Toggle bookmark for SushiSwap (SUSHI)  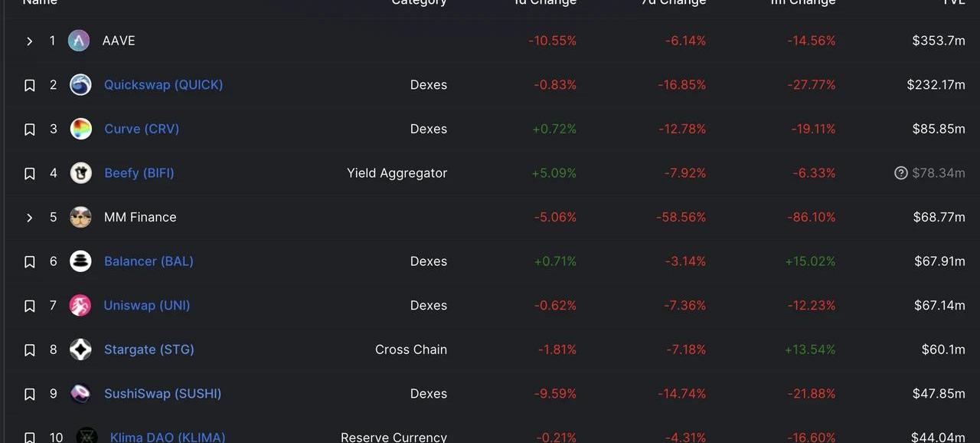click(30, 394)
